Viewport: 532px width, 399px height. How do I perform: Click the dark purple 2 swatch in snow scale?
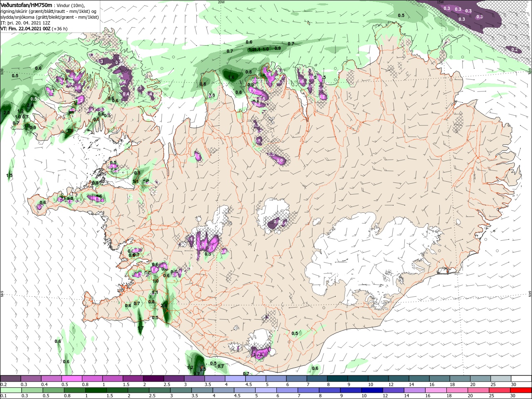pyautogui.click(x=153, y=379)
